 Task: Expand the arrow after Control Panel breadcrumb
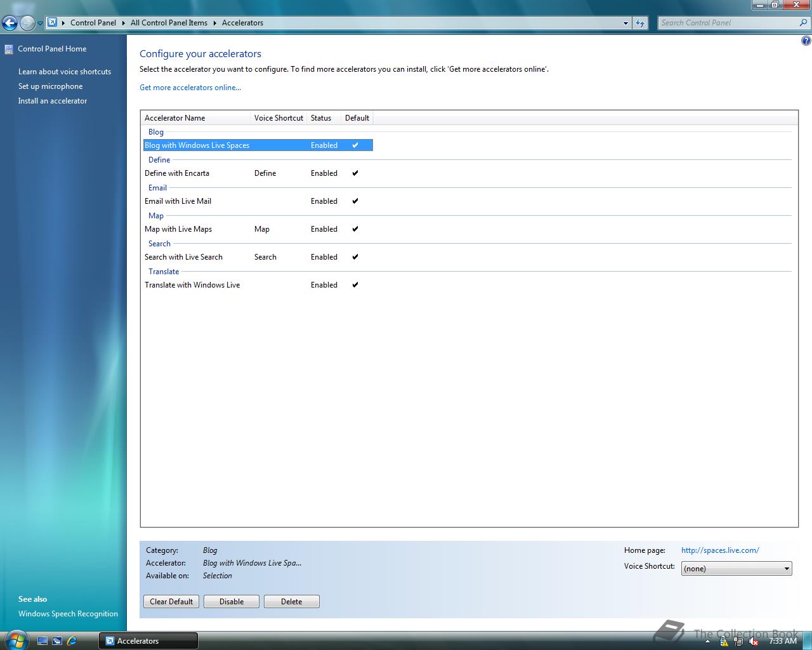click(123, 23)
